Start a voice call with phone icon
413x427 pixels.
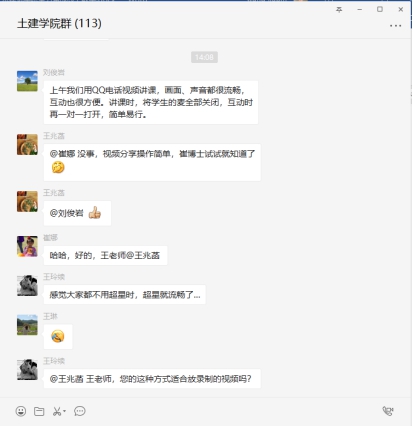click(x=388, y=411)
